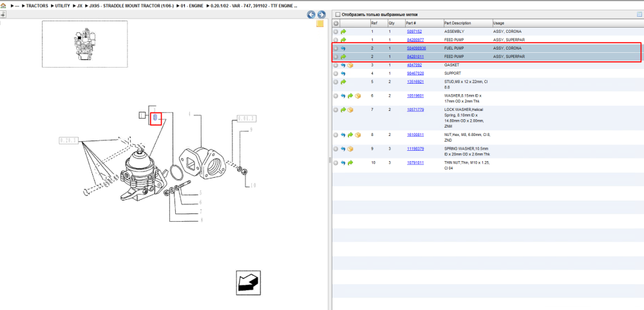Click the round add icon in table header
644x310 pixels.
pyautogui.click(x=336, y=23)
